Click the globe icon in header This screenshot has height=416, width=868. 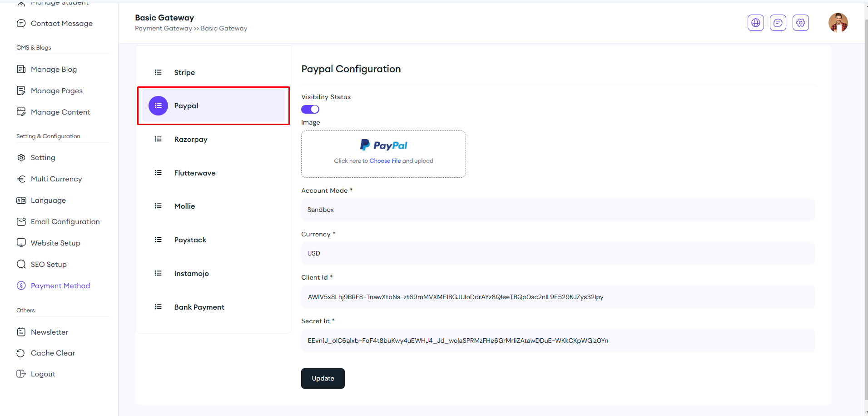coord(755,23)
